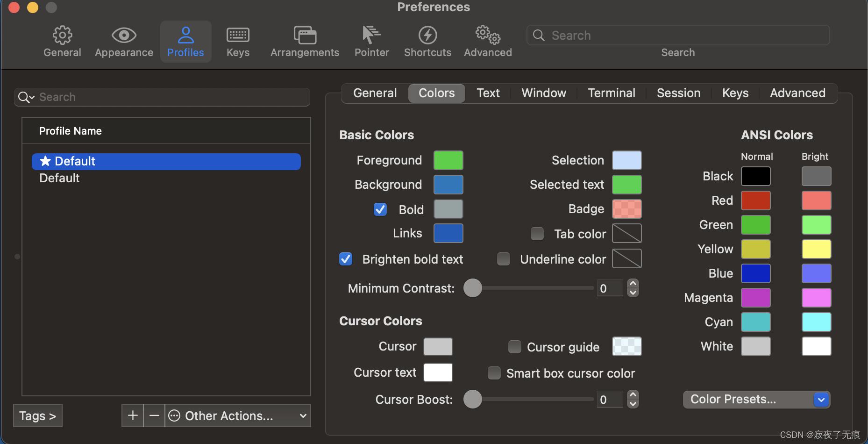Viewport: 868px width, 444px height.
Task: Add a new profile with the plus button
Action: point(132,415)
